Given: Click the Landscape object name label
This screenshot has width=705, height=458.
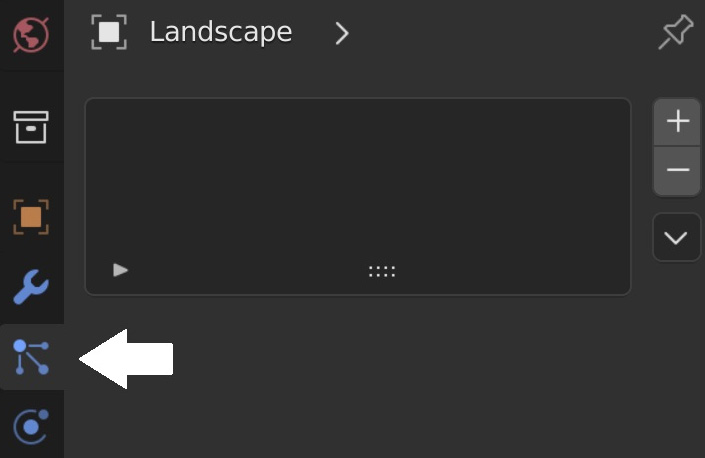Looking at the screenshot, I should coord(221,32).
